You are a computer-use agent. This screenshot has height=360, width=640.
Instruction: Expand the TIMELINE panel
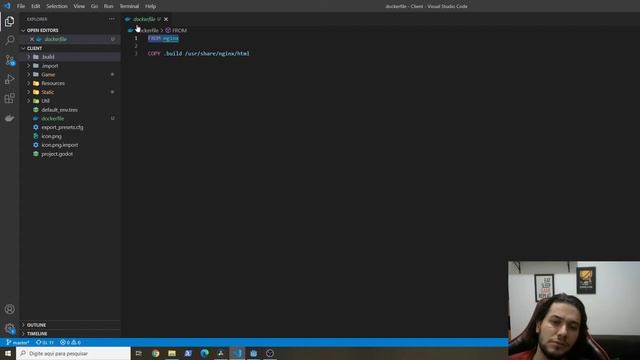pos(37,333)
